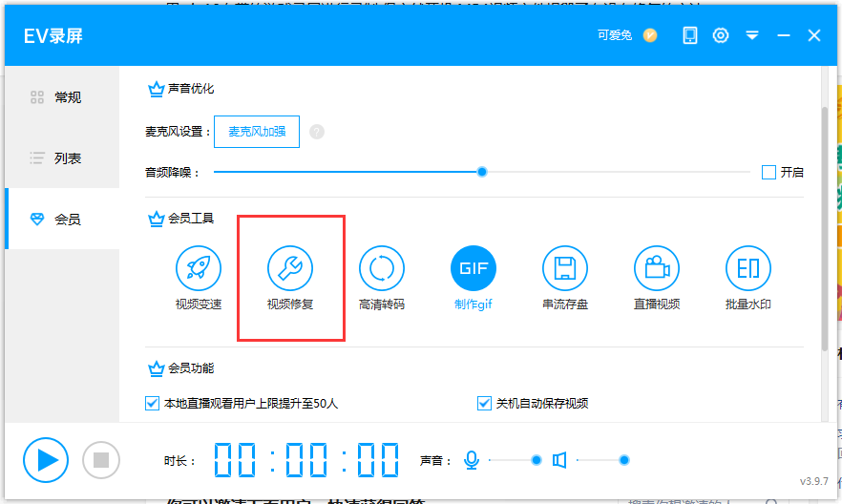Uncheck 本地直播观看用户上限提升至50人
The image size is (842, 504).
tap(152, 403)
